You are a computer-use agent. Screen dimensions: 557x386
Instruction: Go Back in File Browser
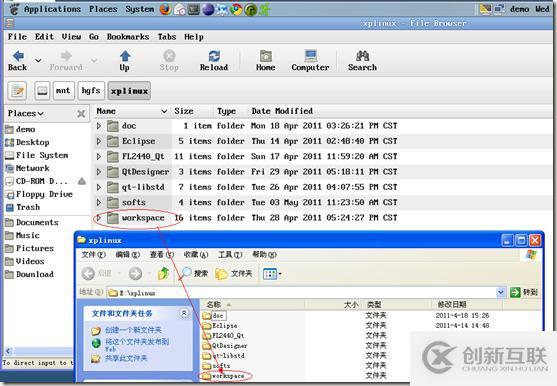(x=17, y=61)
